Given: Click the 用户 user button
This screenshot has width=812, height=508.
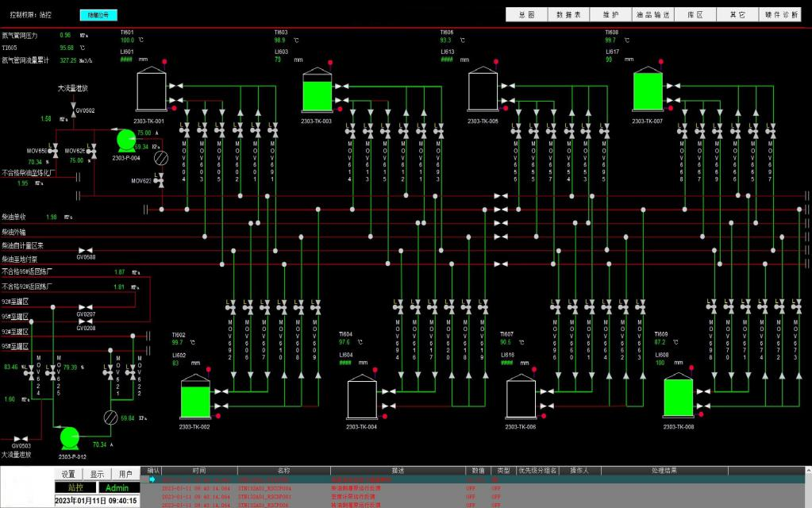Looking at the screenshot, I should [125, 474].
